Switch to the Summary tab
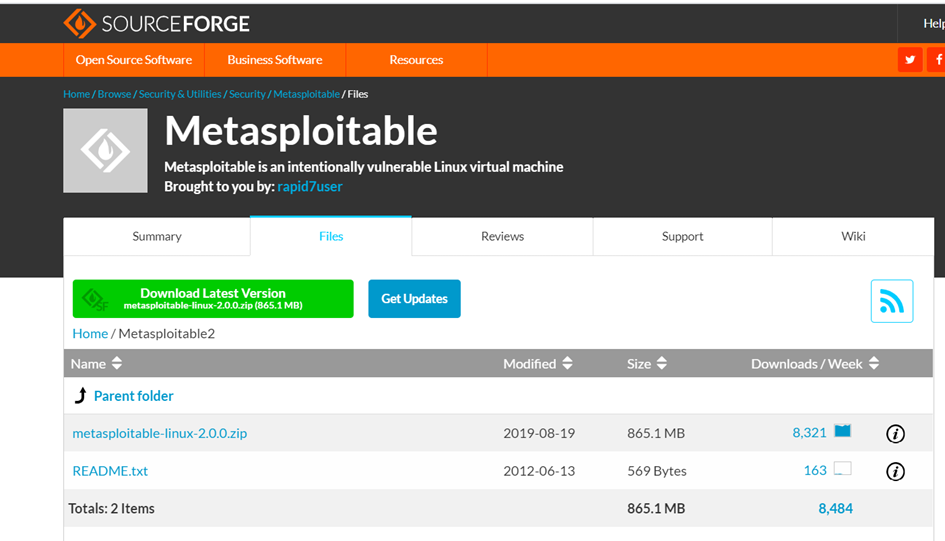 pyautogui.click(x=157, y=236)
